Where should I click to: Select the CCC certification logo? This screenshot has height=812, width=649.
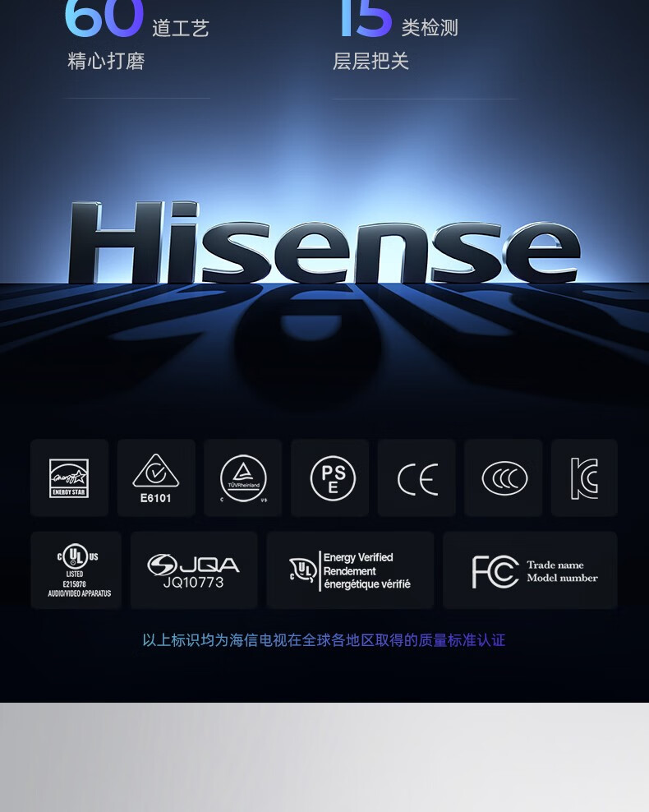click(504, 478)
